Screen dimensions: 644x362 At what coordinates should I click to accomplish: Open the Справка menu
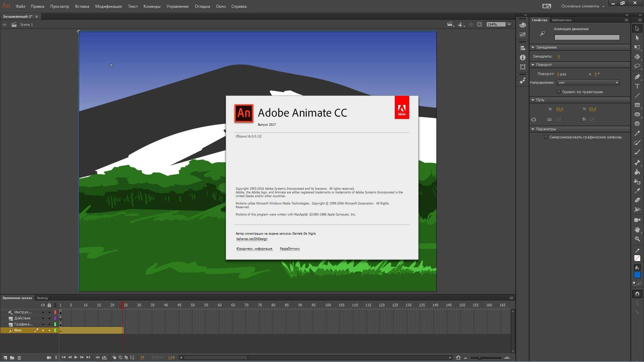(x=239, y=6)
